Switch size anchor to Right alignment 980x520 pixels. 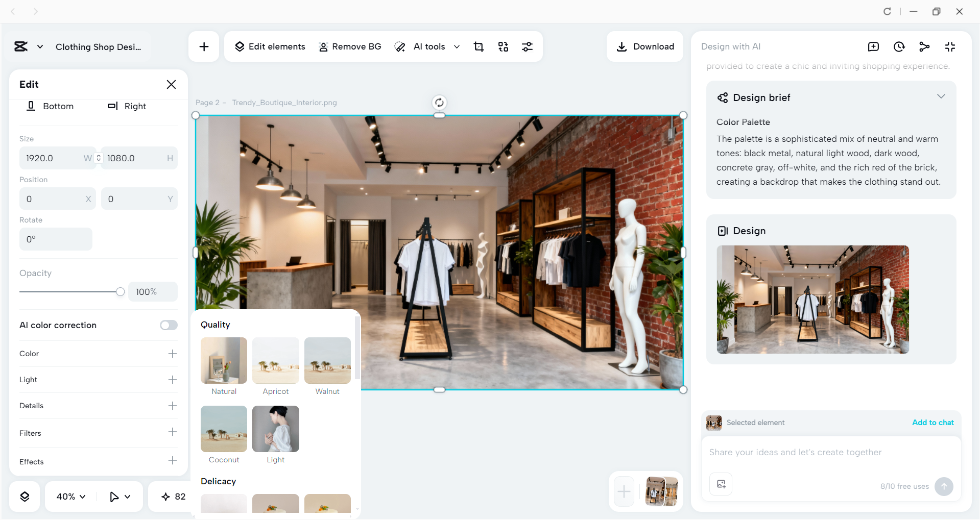coord(127,106)
